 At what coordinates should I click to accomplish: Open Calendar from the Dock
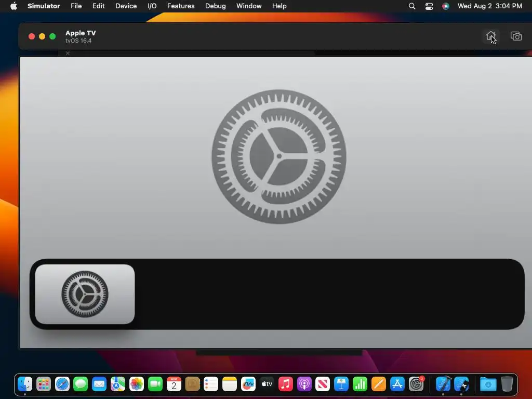click(x=174, y=384)
